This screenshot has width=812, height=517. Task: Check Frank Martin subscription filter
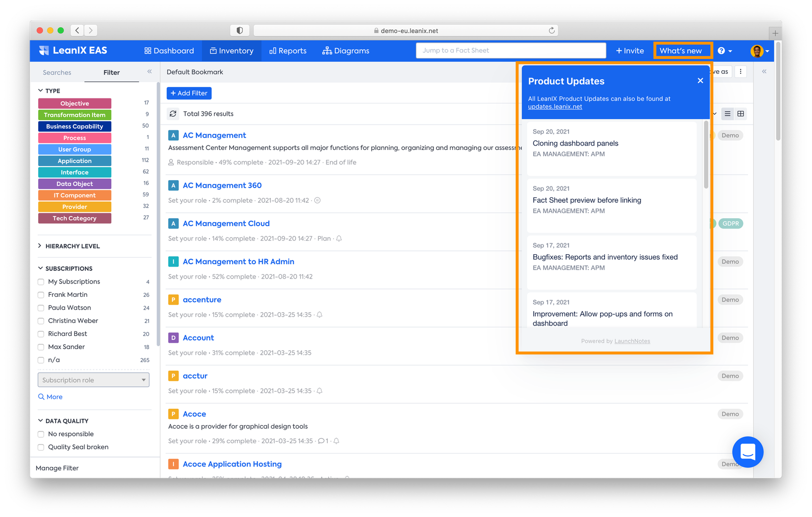tap(41, 295)
